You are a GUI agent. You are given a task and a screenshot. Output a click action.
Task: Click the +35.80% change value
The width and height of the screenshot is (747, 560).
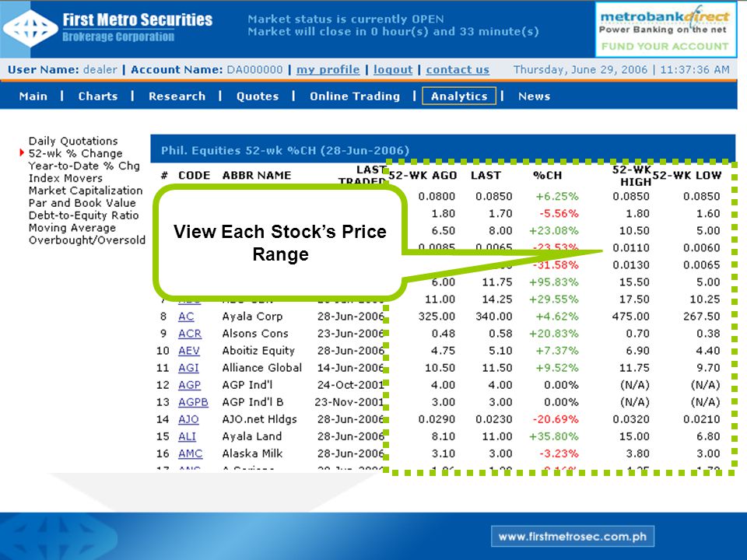point(553,436)
